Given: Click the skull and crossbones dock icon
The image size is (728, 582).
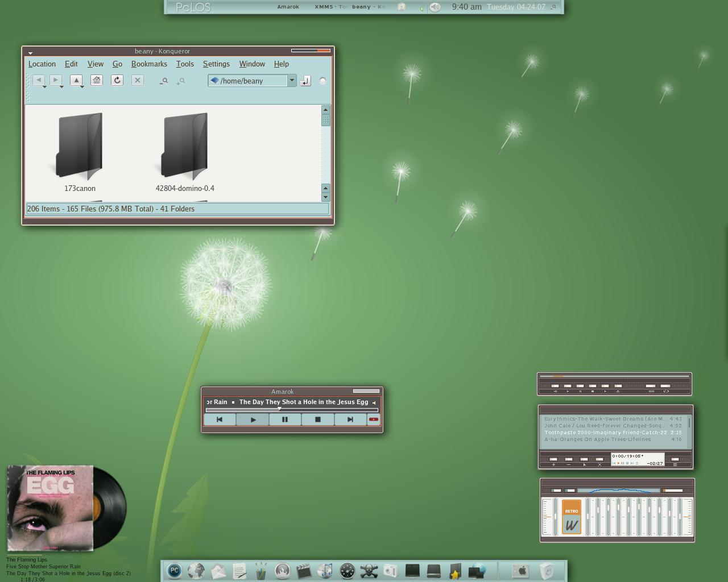Looking at the screenshot, I should [x=369, y=571].
